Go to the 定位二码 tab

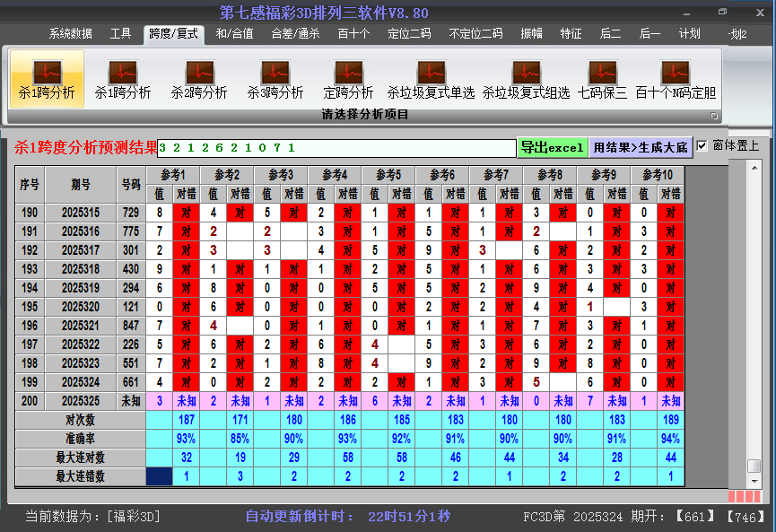click(409, 34)
